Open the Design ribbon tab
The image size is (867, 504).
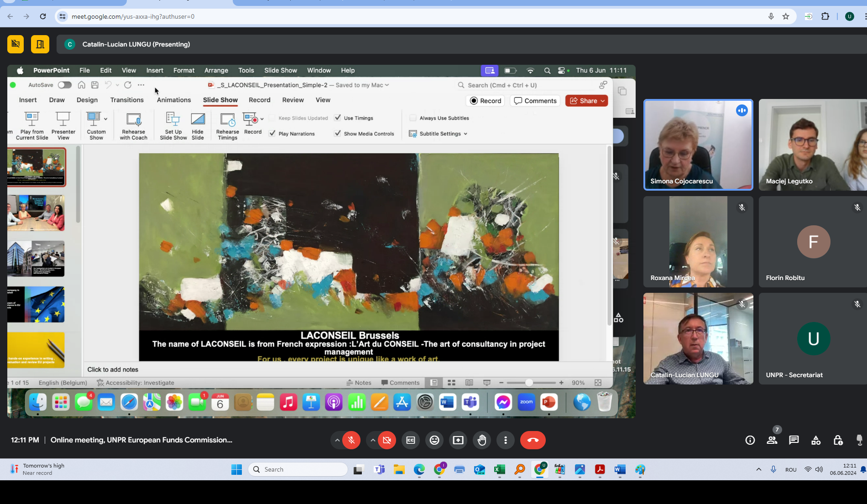point(87,100)
